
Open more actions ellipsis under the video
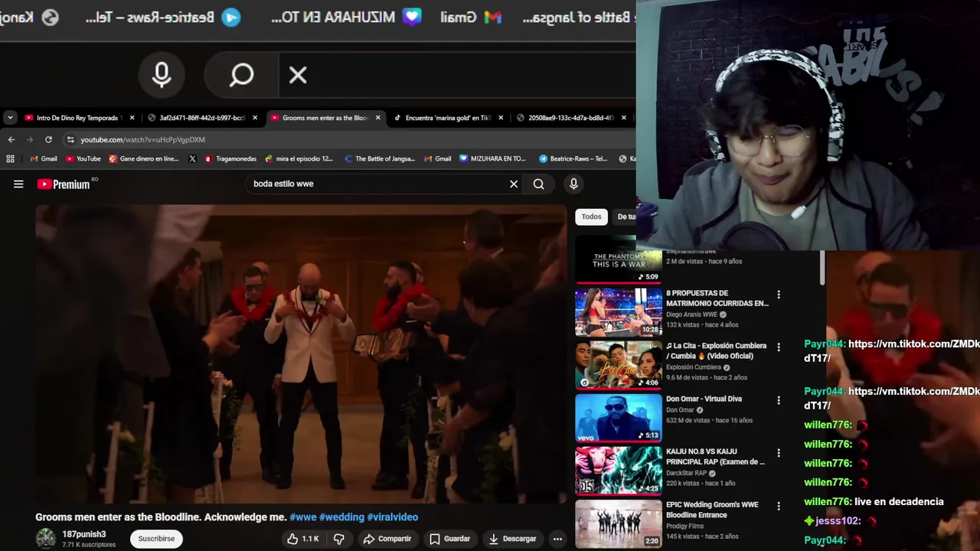tap(557, 539)
